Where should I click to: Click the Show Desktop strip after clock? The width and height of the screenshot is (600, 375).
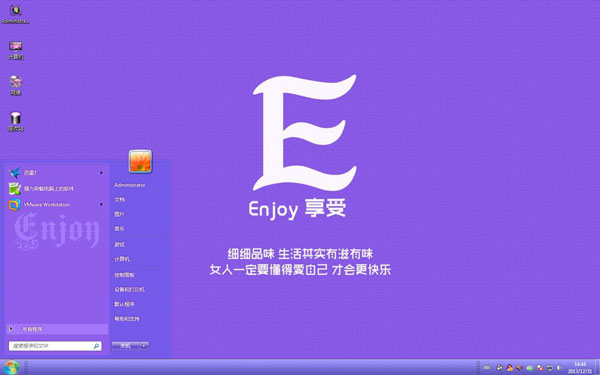(597, 367)
